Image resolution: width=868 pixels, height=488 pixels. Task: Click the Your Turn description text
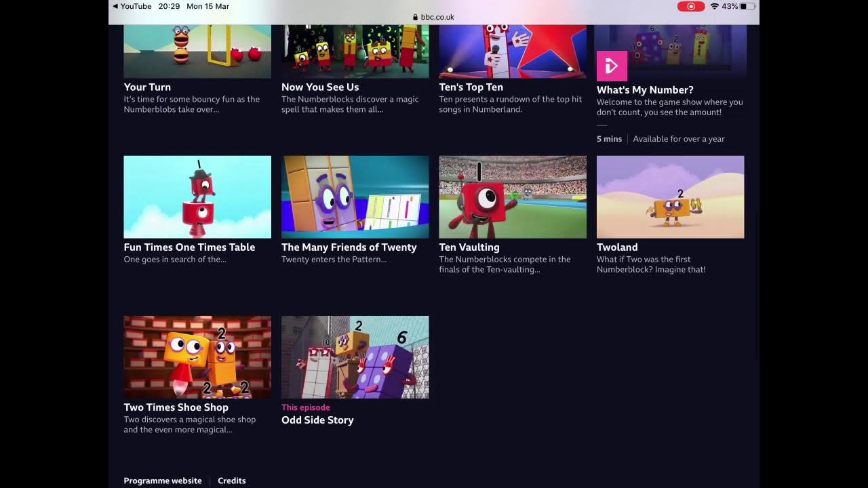click(x=192, y=104)
